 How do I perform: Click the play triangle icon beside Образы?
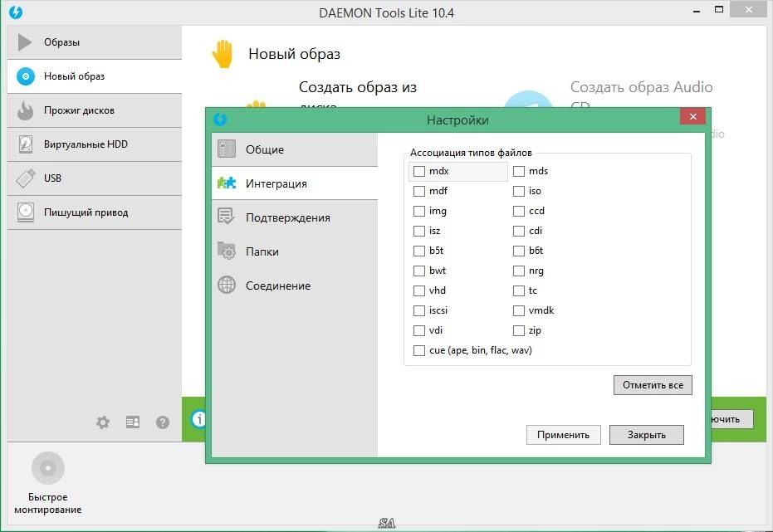(25, 42)
